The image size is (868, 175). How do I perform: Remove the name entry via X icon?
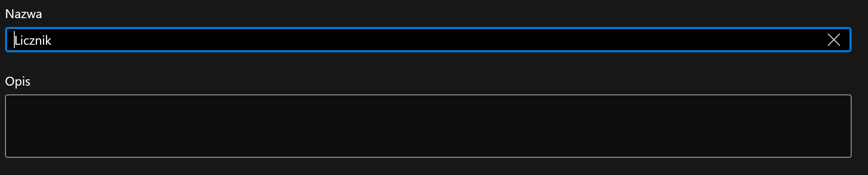coord(833,40)
